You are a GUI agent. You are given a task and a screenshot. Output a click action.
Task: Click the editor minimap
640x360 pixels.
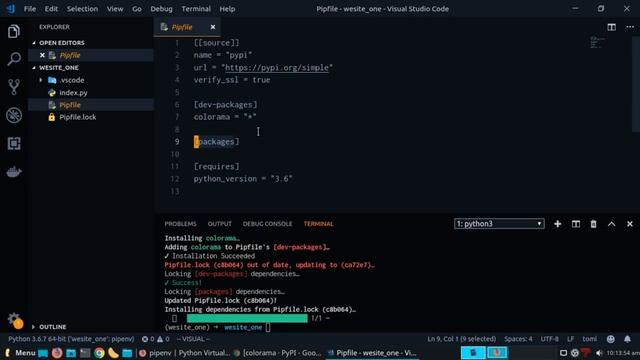tap(598, 42)
